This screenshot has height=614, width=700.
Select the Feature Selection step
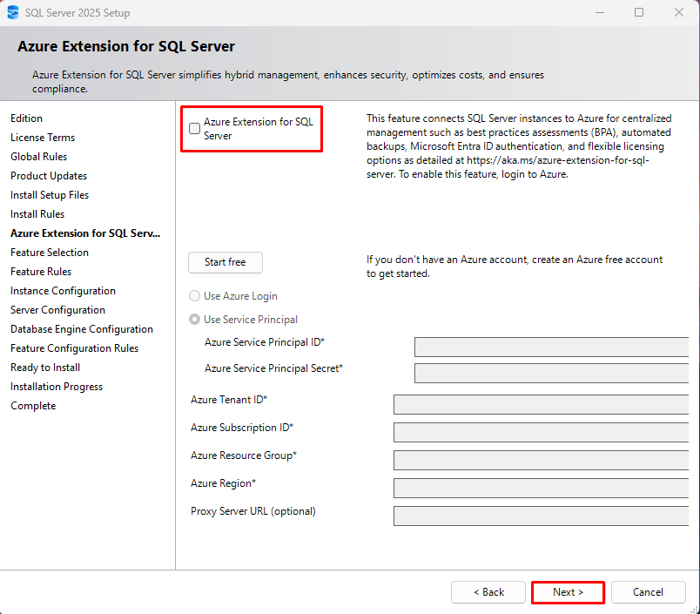tap(50, 253)
